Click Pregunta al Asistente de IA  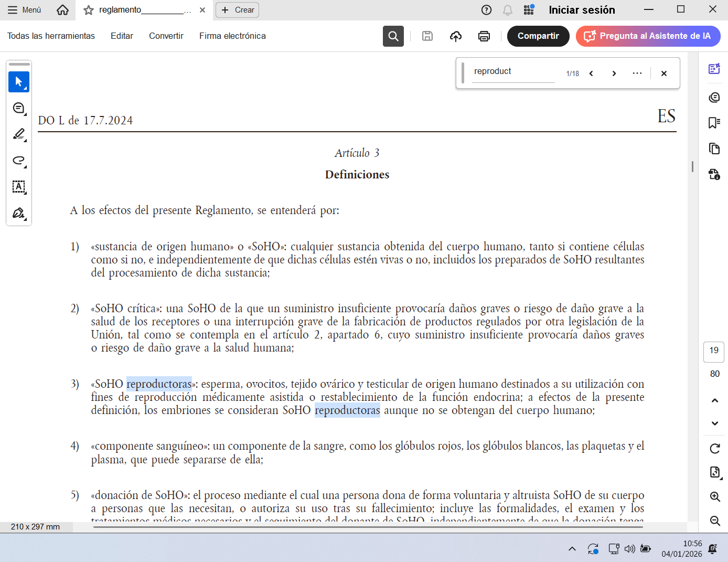[x=648, y=36]
